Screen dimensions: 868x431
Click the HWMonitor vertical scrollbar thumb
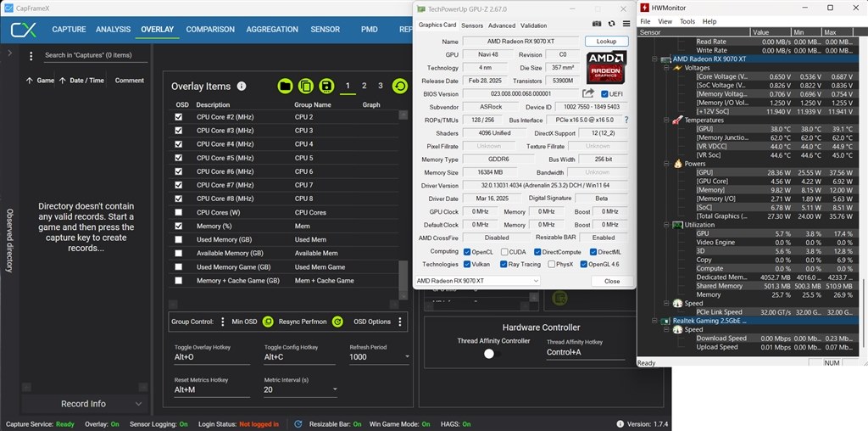863,312
